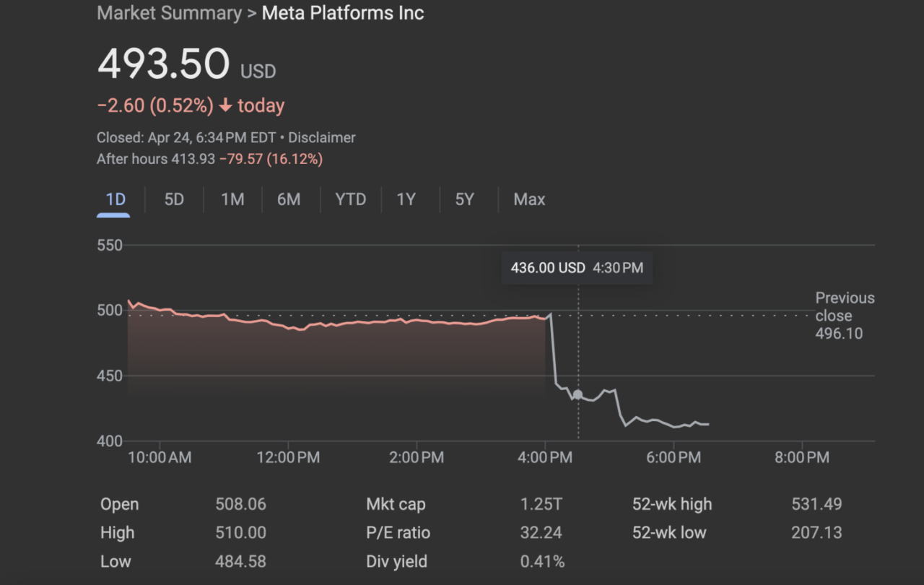Click the 550 y-axis label
Image resolution: width=924 pixels, height=585 pixels.
[x=110, y=246]
